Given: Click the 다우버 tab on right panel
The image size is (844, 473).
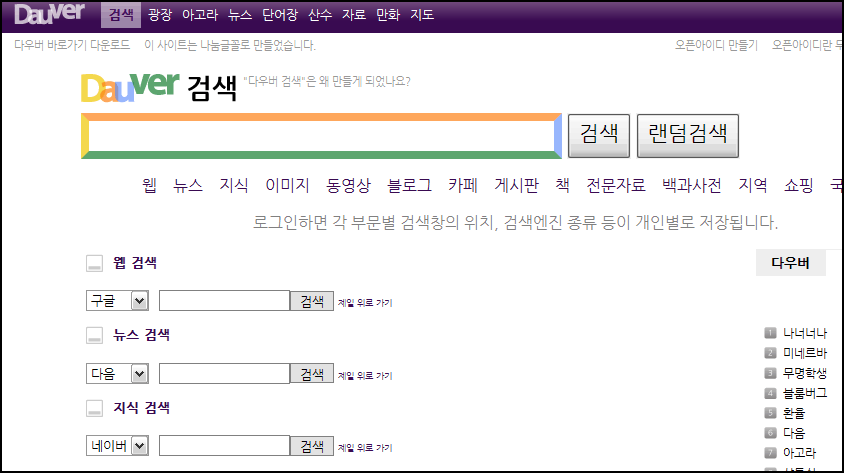Looking at the screenshot, I should 790,263.
